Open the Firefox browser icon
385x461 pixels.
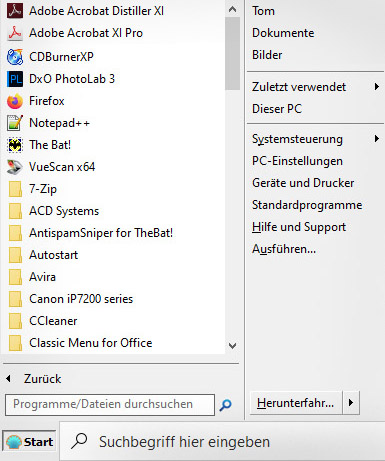pos(15,101)
